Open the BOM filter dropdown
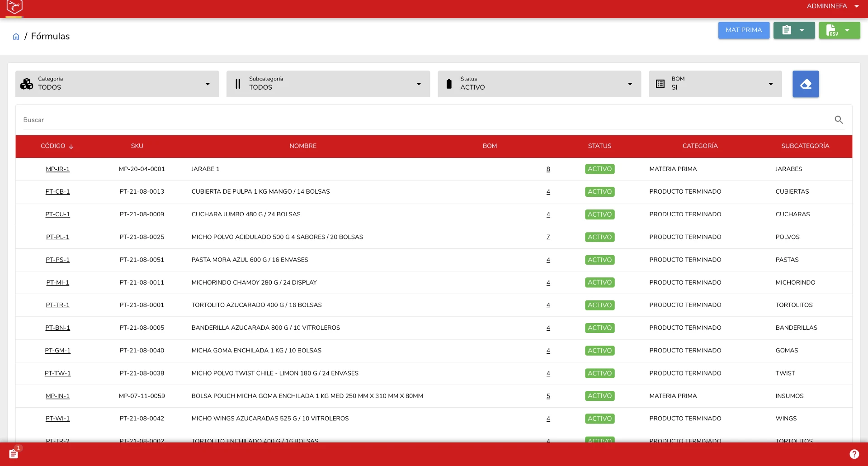Screen dimensions: 868x466 point(715,84)
